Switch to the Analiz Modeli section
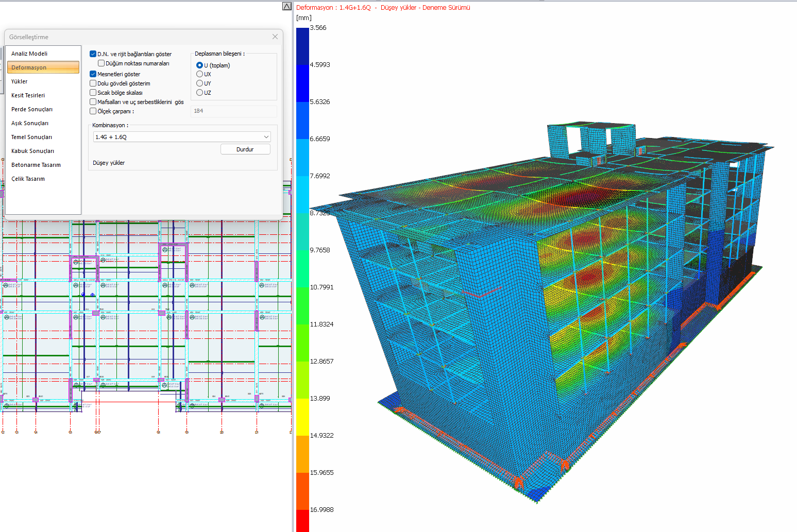This screenshot has height=532, width=797. coord(29,54)
